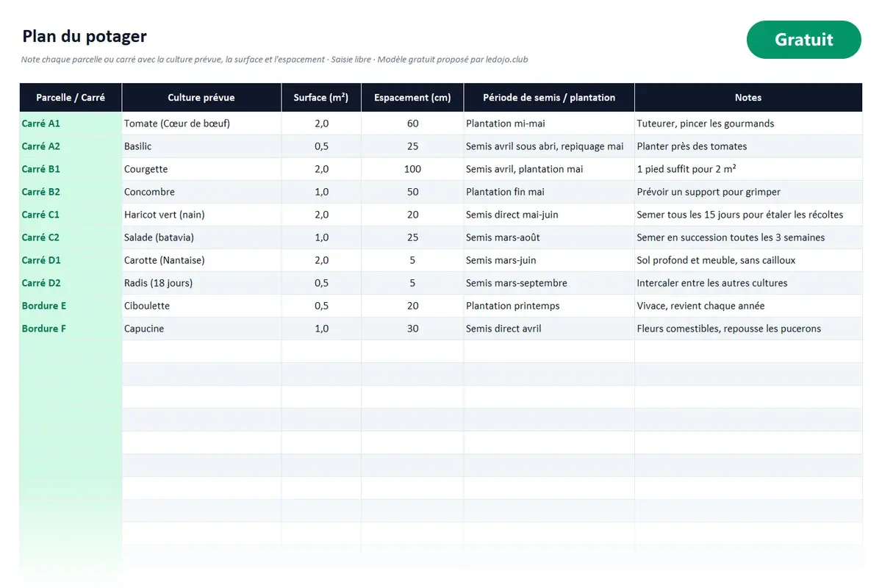Select the Semis mars-août period cell
The height and width of the screenshot is (588, 882).
click(x=549, y=237)
